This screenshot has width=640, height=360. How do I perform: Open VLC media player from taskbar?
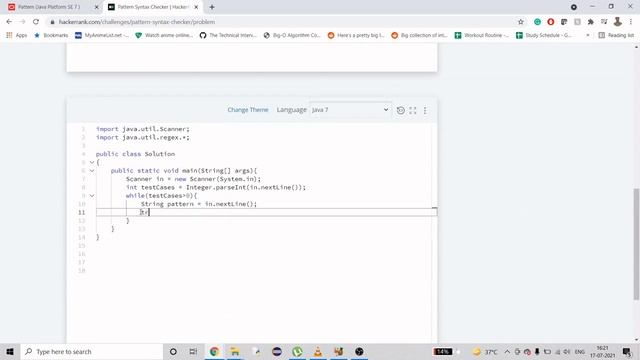pyautogui.click(x=318, y=351)
